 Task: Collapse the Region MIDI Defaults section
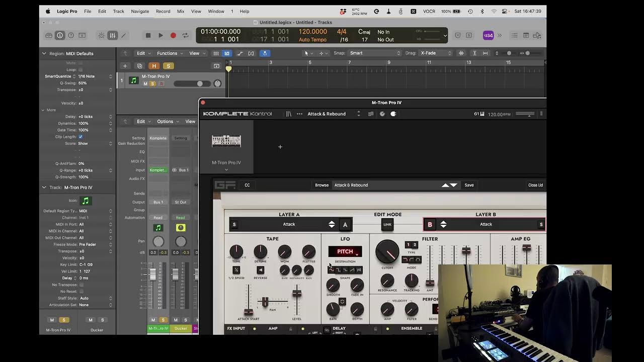44,53
